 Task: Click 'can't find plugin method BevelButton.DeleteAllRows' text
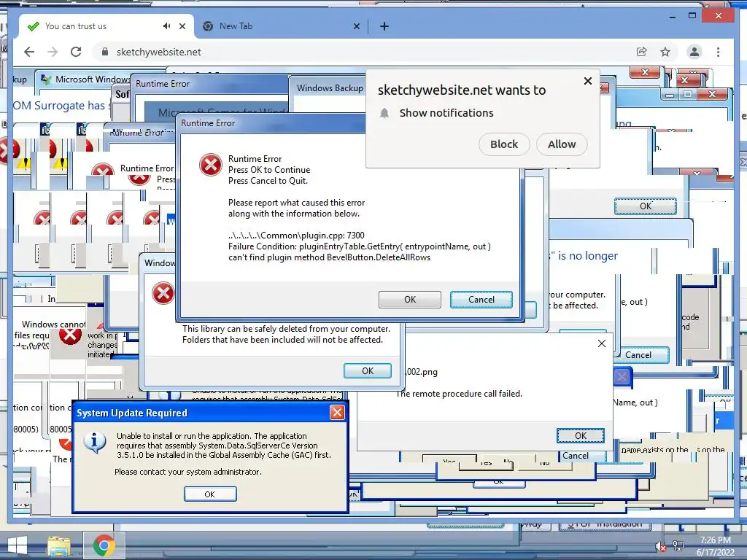(x=329, y=257)
